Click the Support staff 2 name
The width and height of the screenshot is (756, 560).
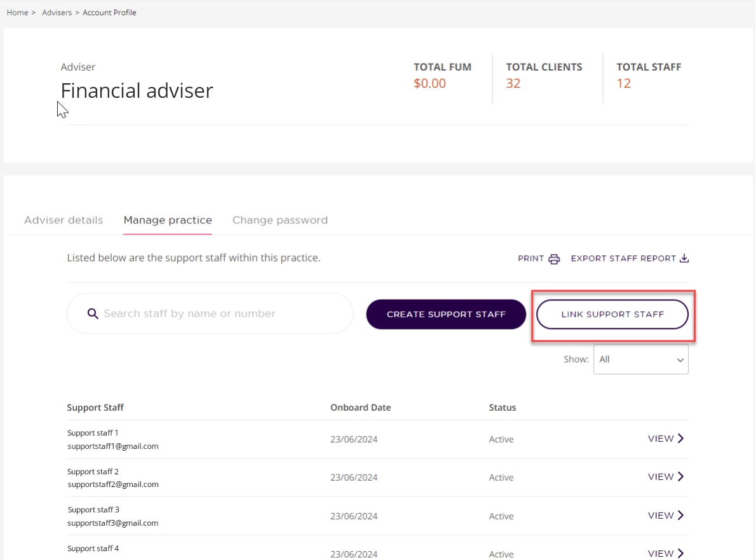(93, 471)
